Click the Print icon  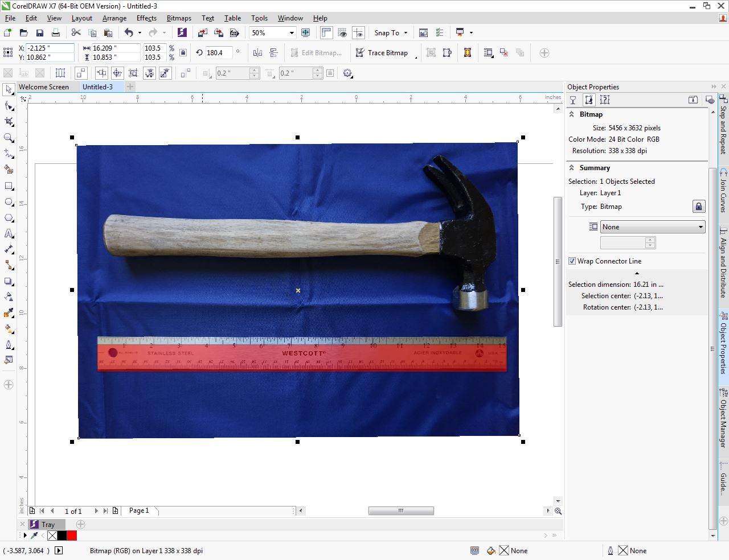pos(56,33)
